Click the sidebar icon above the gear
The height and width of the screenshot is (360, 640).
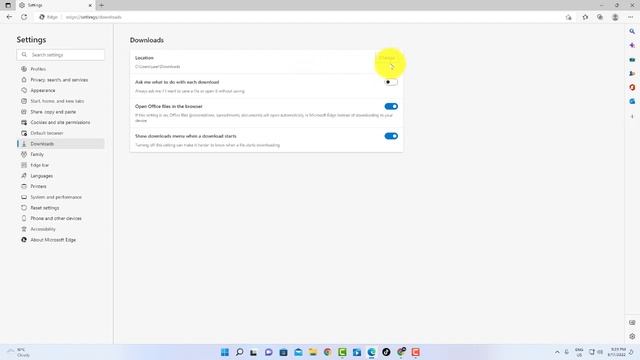tap(632, 322)
